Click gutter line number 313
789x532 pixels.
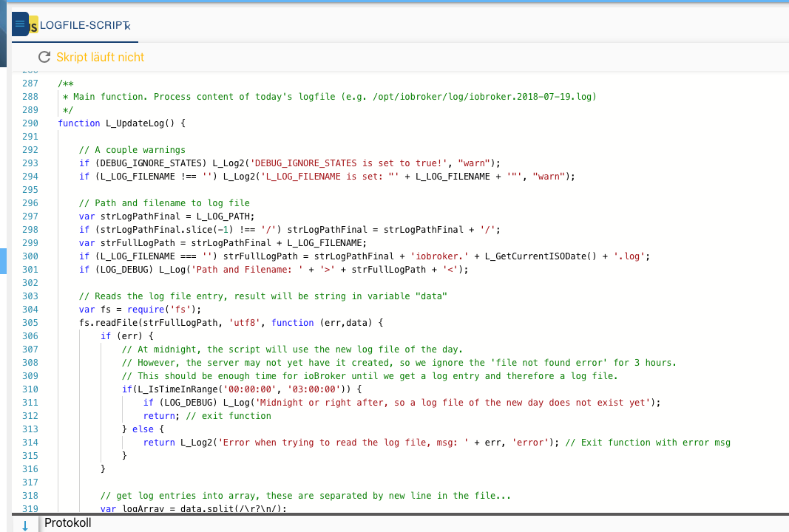30,429
